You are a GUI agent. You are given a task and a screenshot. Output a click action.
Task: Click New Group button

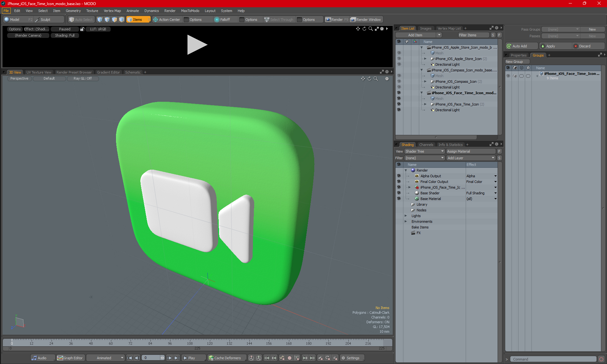click(517, 62)
